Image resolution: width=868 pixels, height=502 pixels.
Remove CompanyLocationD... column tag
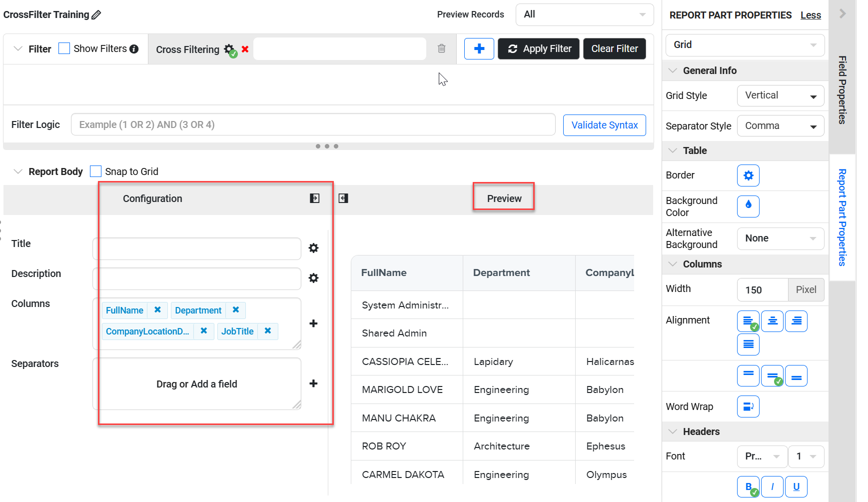(204, 331)
